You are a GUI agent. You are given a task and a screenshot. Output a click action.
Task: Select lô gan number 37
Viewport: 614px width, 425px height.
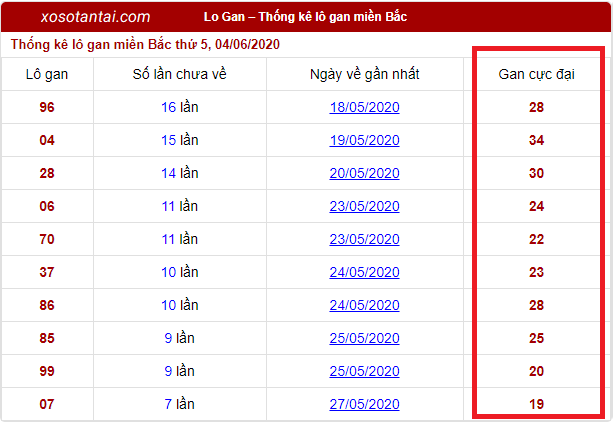point(47,272)
